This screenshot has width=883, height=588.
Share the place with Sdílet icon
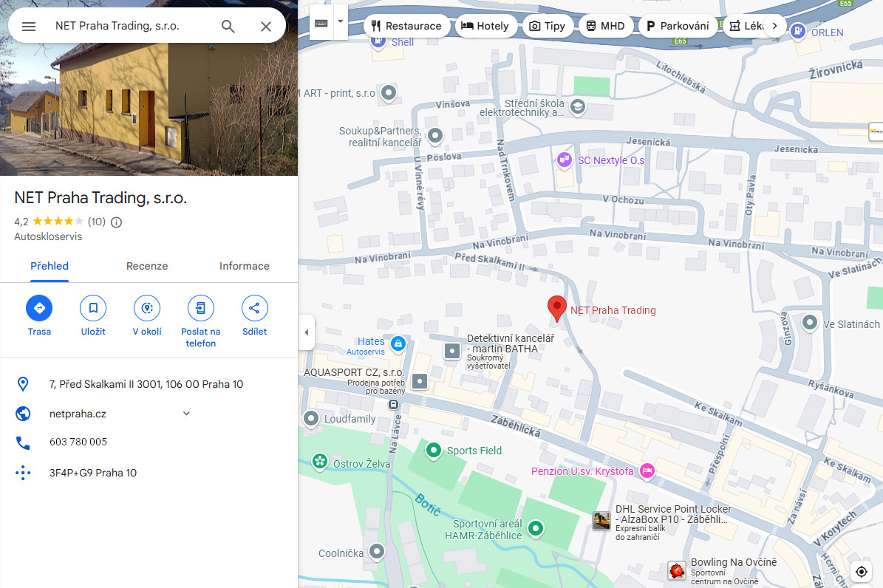(x=254, y=308)
